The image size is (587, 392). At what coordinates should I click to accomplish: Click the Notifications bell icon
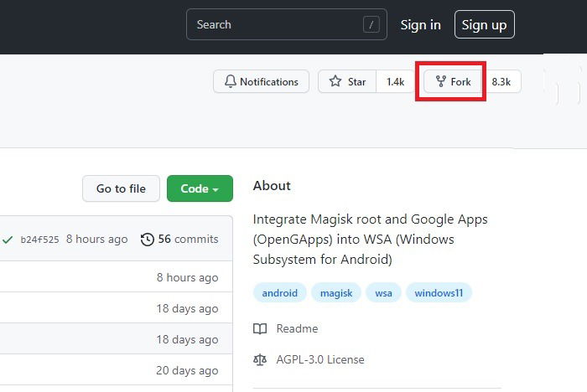coord(231,81)
